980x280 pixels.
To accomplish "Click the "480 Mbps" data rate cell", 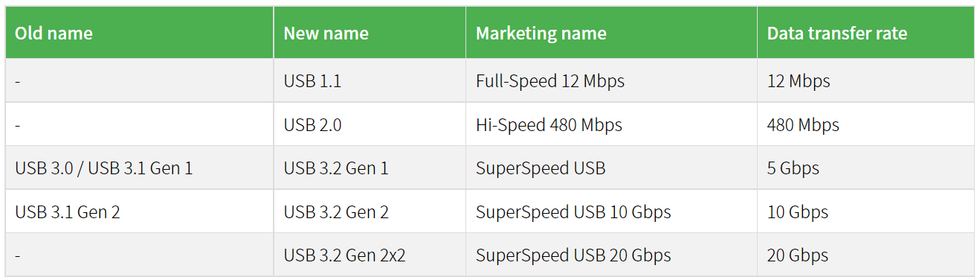I will [x=865, y=124].
